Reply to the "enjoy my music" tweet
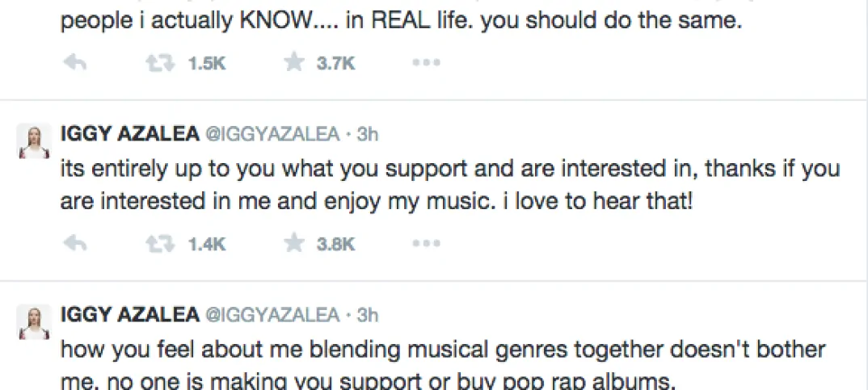The image size is (868, 390). pos(74,243)
